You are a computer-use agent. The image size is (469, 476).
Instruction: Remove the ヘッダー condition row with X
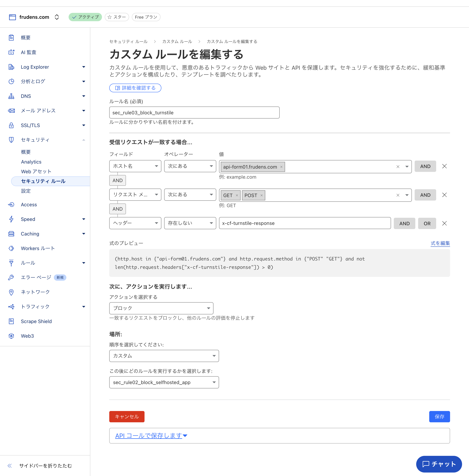point(444,223)
